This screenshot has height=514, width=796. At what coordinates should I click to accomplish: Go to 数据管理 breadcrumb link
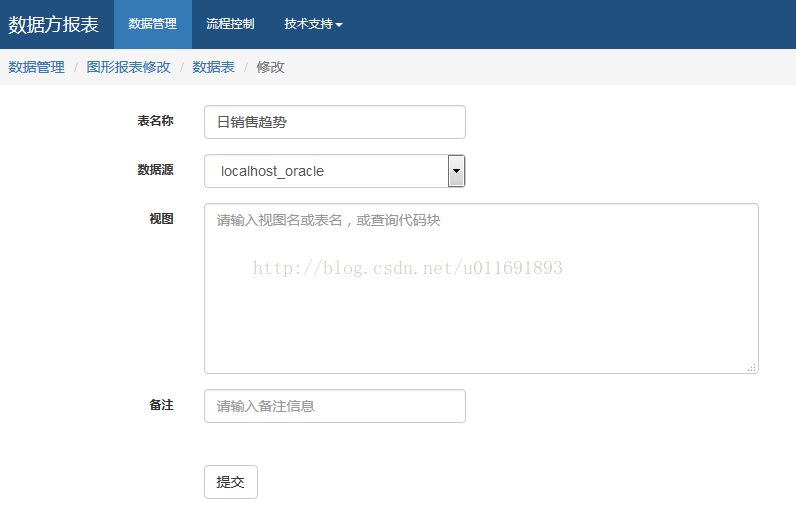pos(37,67)
